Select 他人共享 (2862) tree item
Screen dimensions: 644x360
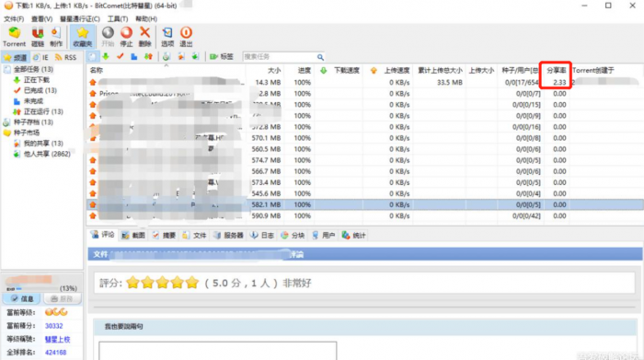[x=46, y=154]
